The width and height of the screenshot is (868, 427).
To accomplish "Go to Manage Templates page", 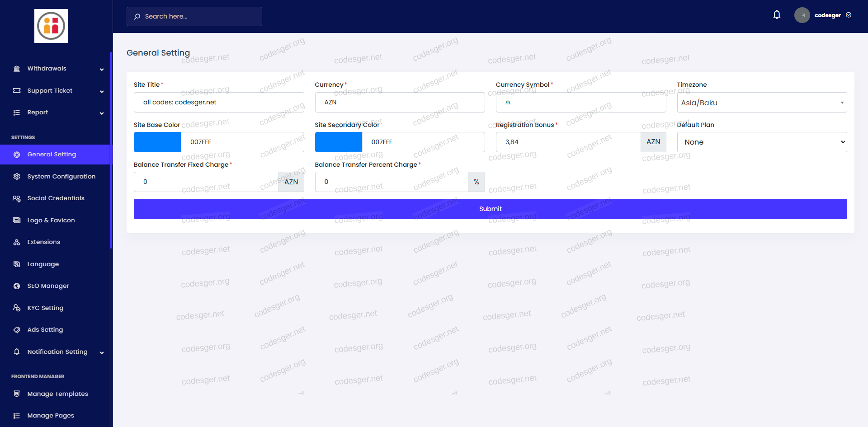I will (x=57, y=394).
